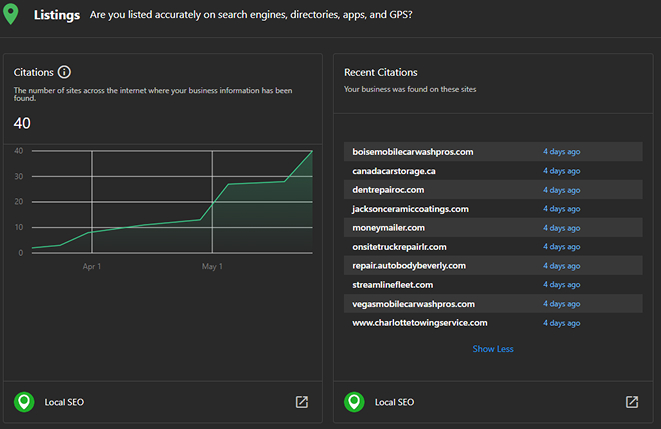661x429 pixels.
Task: Open the dentrepairoc.com citation
Action: coord(388,190)
